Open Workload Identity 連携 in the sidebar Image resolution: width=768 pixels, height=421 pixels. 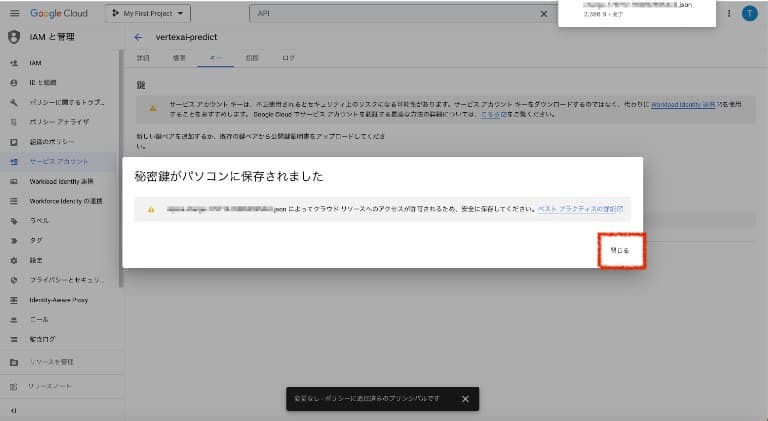pos(59,181)
